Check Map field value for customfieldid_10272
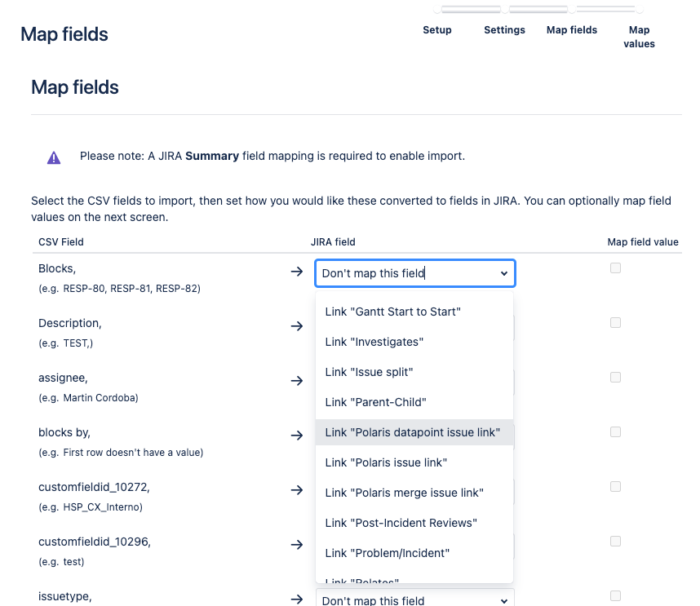Viewport: 700px width, 606px height. (616, 486)
